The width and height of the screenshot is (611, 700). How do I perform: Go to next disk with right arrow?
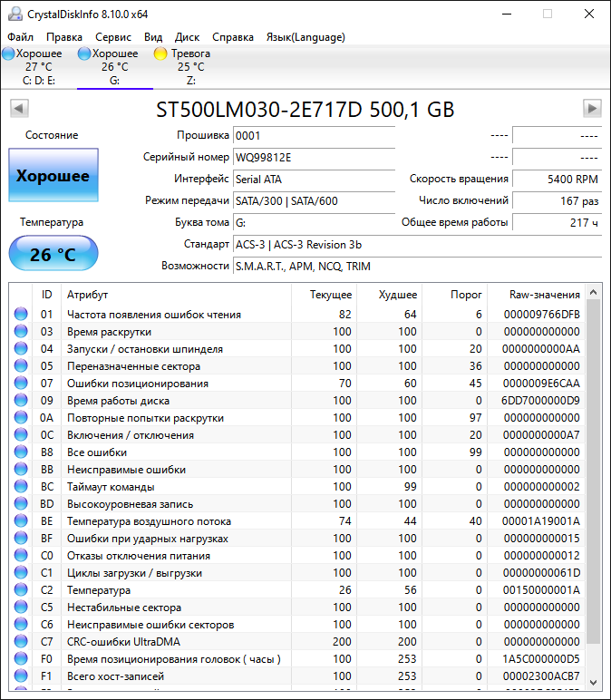point(592,108)
